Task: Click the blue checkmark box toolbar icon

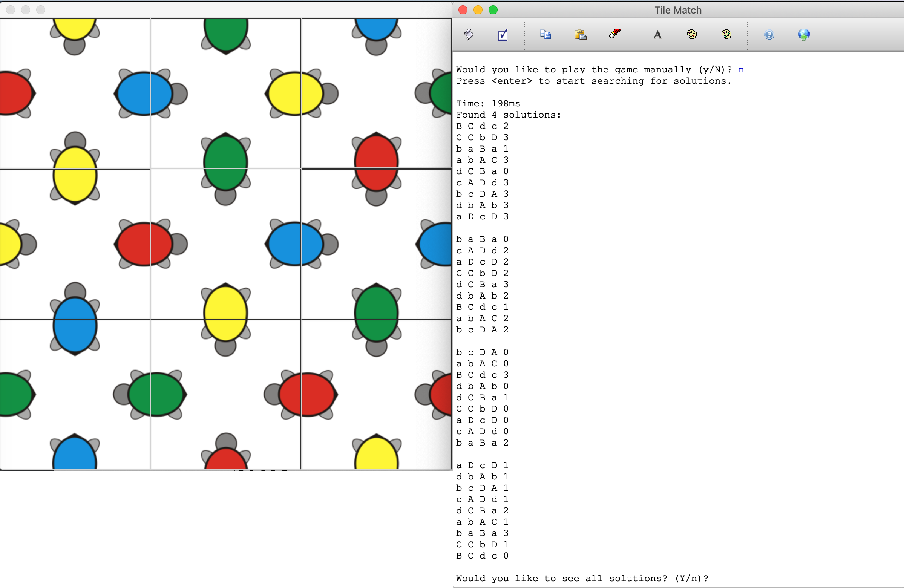Action: click(x=503, y=35)
